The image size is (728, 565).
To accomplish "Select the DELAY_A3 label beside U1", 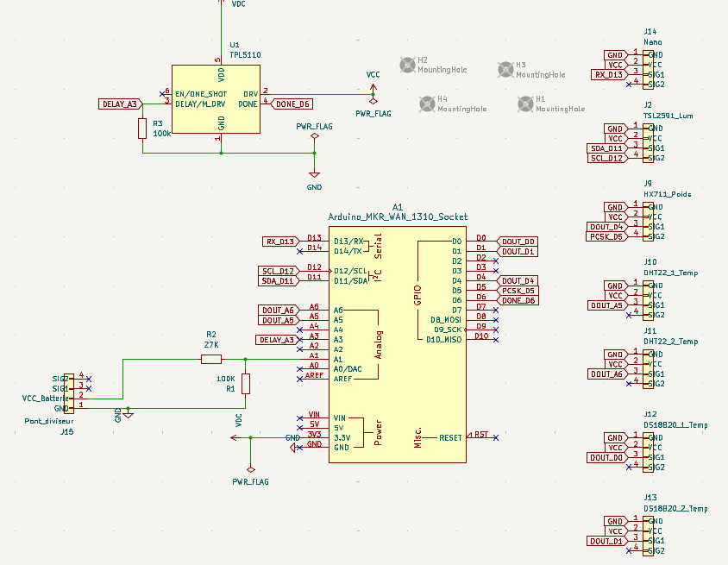I will coord(121,104).
